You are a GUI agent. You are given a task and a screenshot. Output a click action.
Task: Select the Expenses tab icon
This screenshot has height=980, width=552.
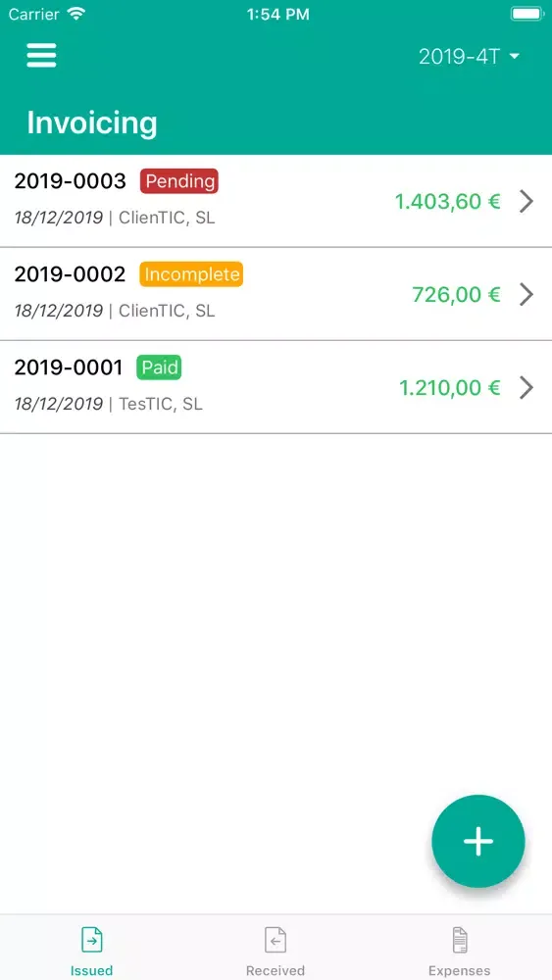click(460, 940)
